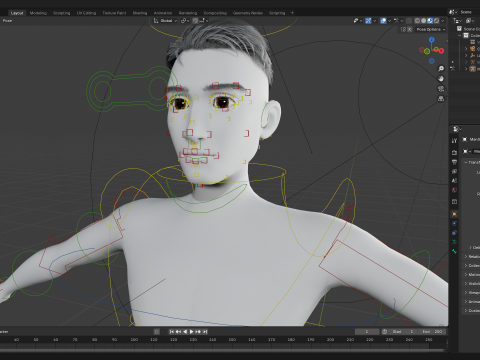Toggle viewport gizmos display
Image resolution: width=480 pixels, height=360 pixels.
(x=368, y=21)
